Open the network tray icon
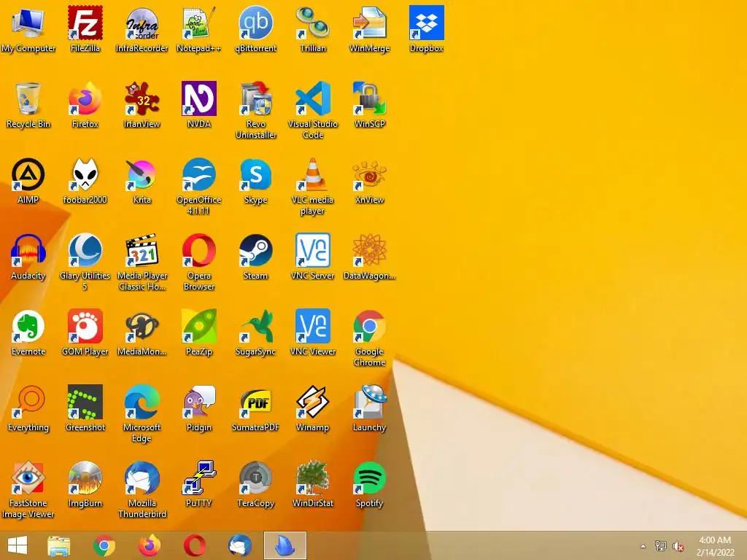This screenshot has height=560, width=747. click(661, 546)
